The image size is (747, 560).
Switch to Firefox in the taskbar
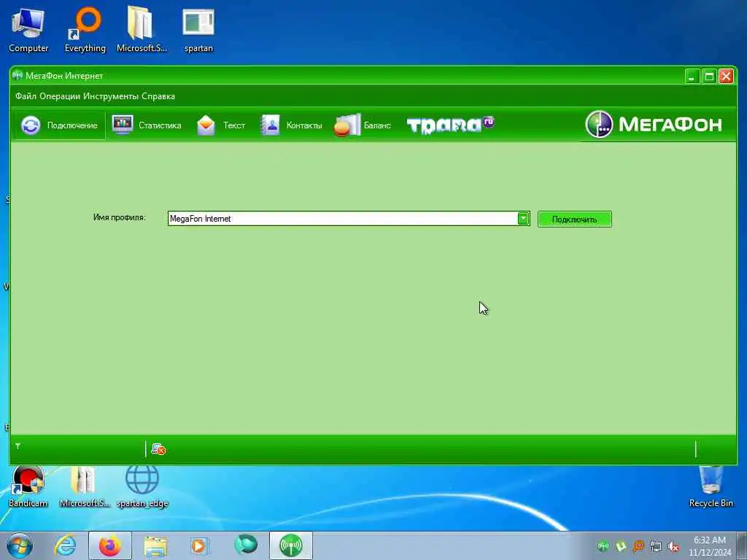point(110,545)
